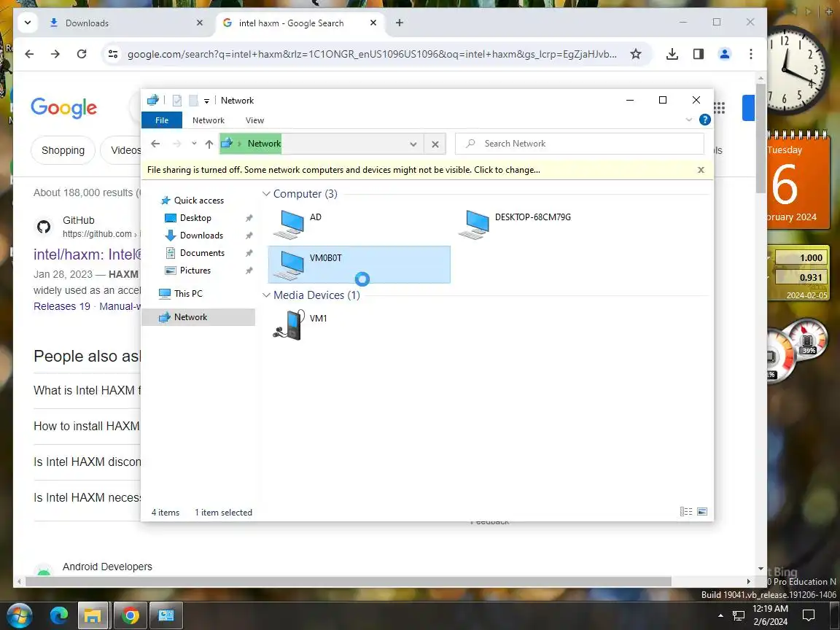This screenshot has width=840, height=630.
Task: Open Chrome from the taskbar
Action: [x=130, y=615]
